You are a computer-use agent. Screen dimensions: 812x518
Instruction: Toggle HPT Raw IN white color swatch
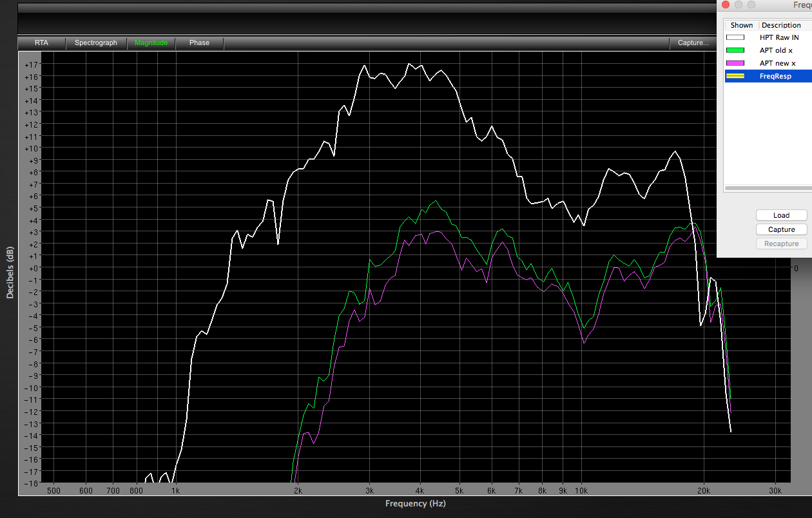[x=735, y=37]
